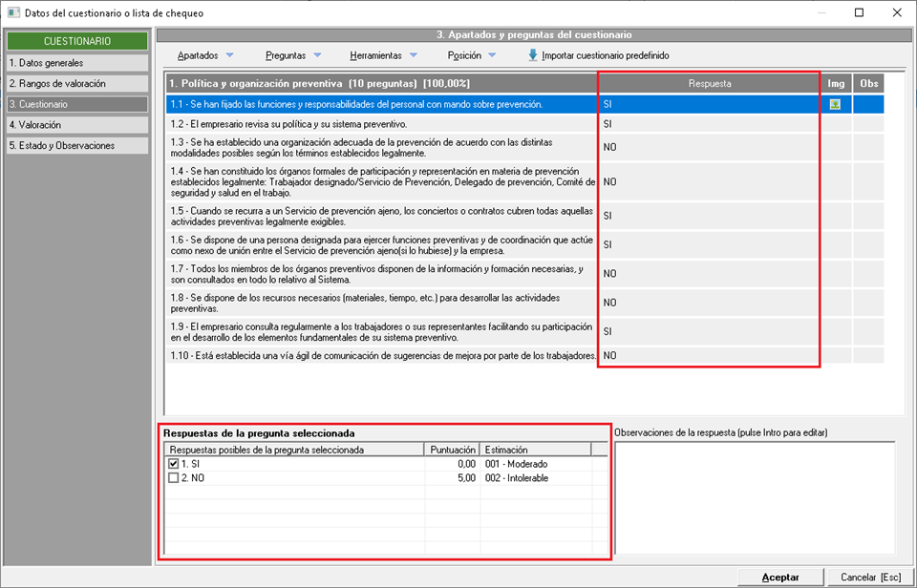The image size is (917, 588).
Task: Open the Apartados dropdown menu
Action: [x=204, y=55]
